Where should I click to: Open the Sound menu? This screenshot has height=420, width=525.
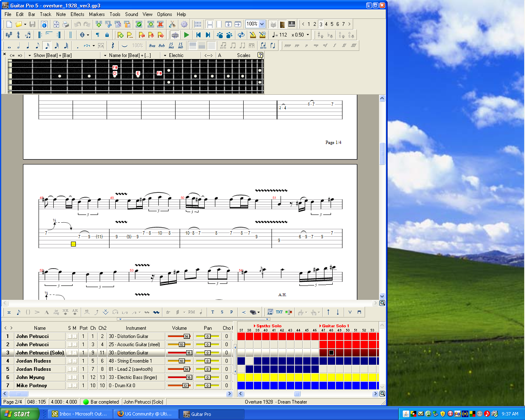131,14
